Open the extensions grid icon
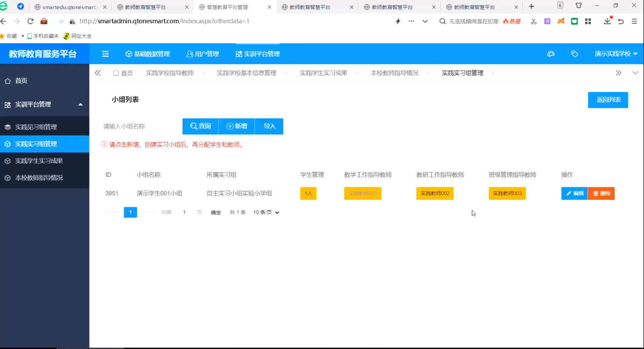644x349 pixels. pos(588,21)
